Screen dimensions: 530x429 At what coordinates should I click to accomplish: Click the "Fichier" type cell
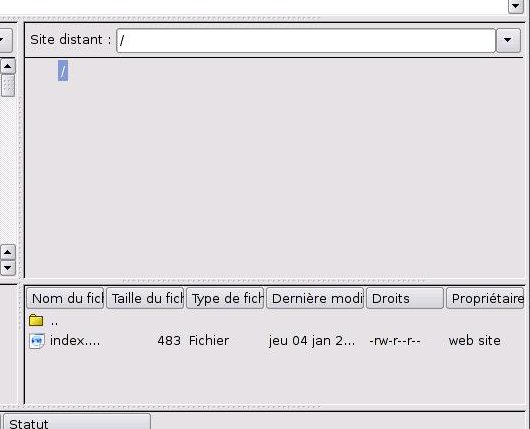point(209,341)
